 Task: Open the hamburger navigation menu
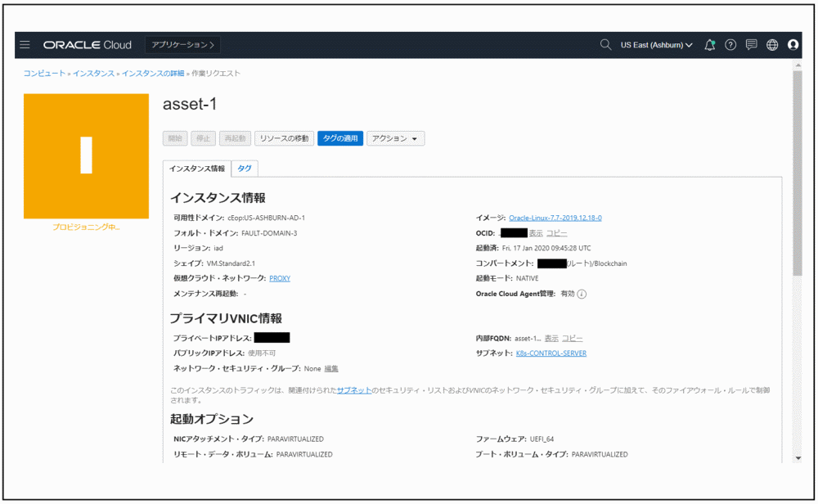25,45
